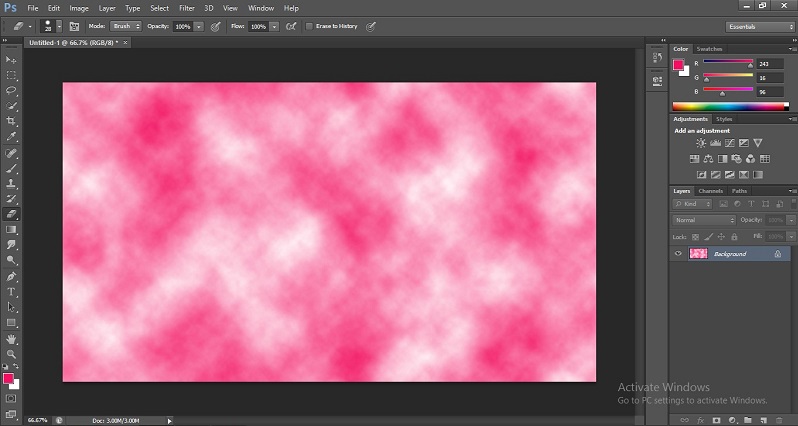This screenshot has width=798, height=426.
Task: Click the R color slider
Action: (x=728, y=62)
